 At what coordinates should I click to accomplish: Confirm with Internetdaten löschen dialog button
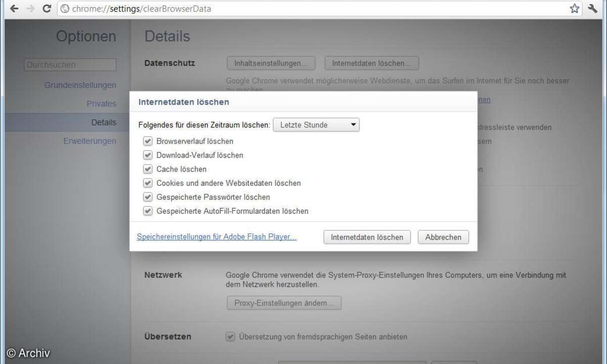pyautogui.click(x=367, y=237)
